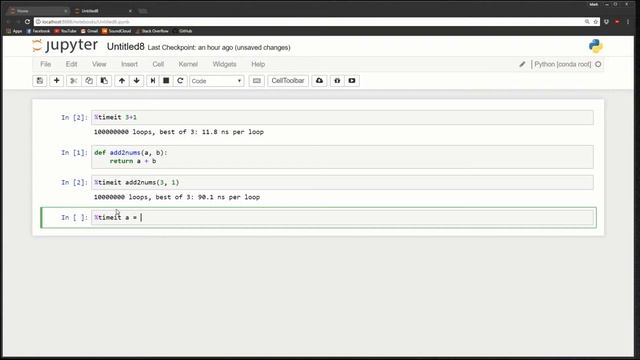The width and height of the screenshot is (640, 360).
Task: Open the Cell menu
Action: coord(158,64)
